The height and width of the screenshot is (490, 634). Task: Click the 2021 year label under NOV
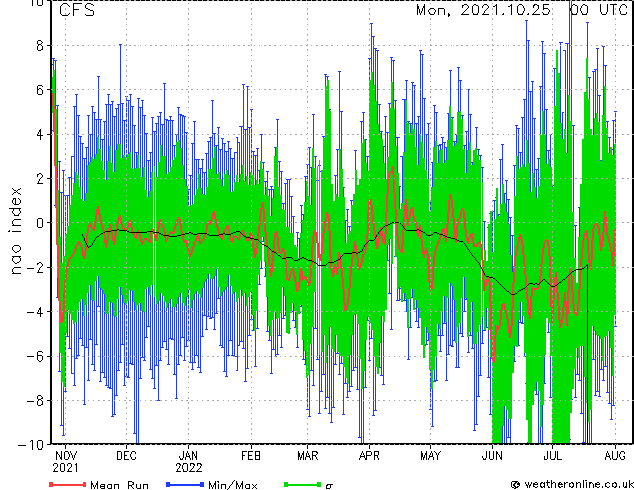point(66,468)
